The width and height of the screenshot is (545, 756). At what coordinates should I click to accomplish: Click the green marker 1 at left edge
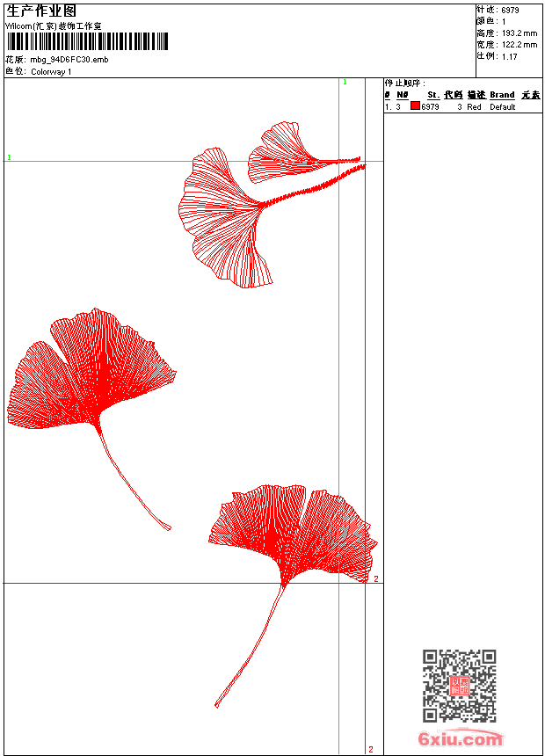click(x=9, y=157)
